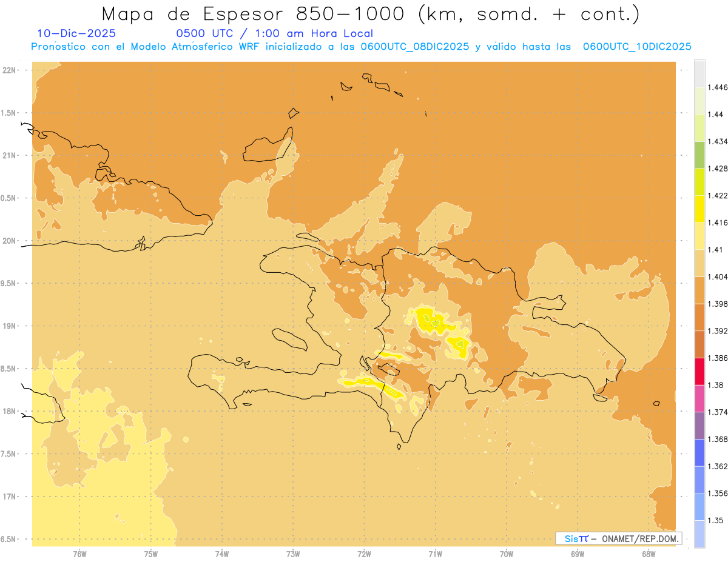Click the colorbar label '1.404'
The image size is (728, 562).
pos(718,277)
